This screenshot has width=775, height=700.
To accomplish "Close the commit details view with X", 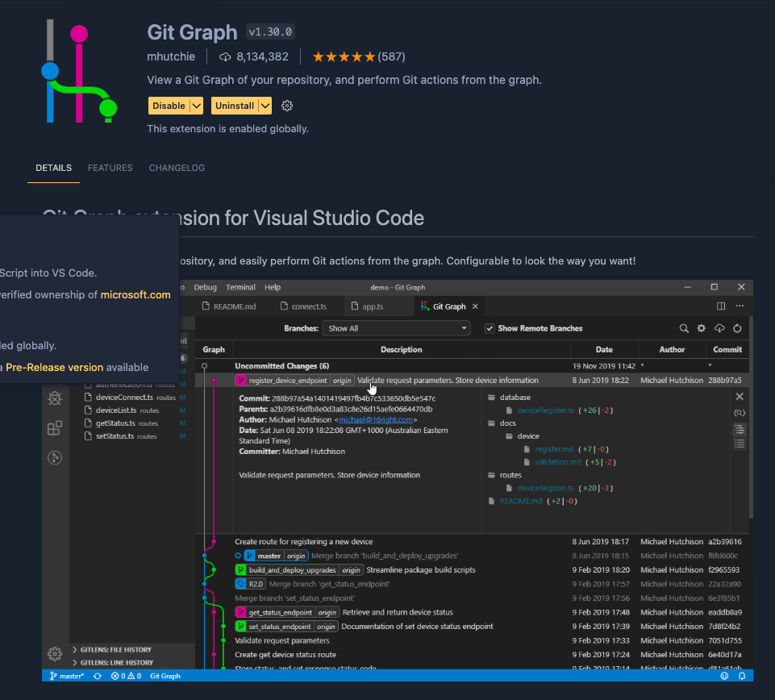I will (740, 397).
